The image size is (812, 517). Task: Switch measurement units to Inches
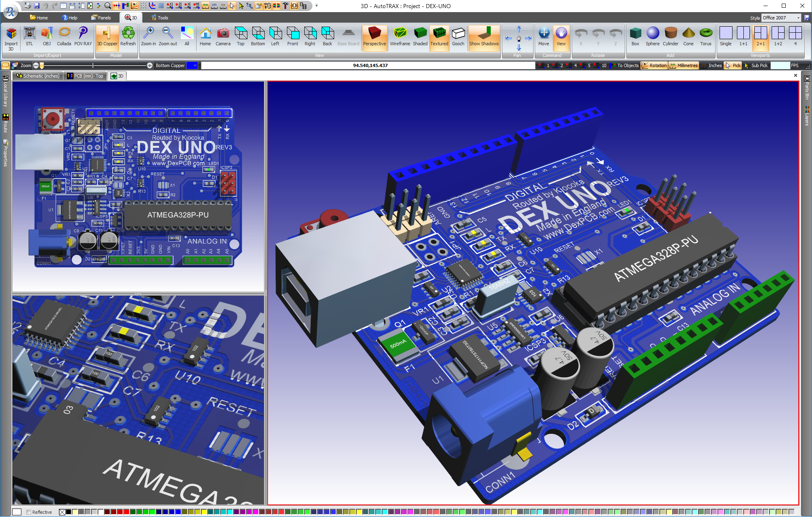pos(715,65)
